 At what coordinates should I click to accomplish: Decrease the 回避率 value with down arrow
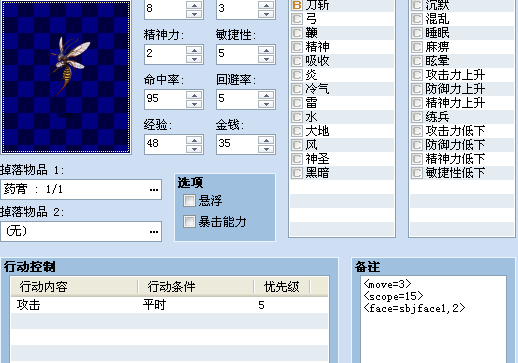click(266, 104)
